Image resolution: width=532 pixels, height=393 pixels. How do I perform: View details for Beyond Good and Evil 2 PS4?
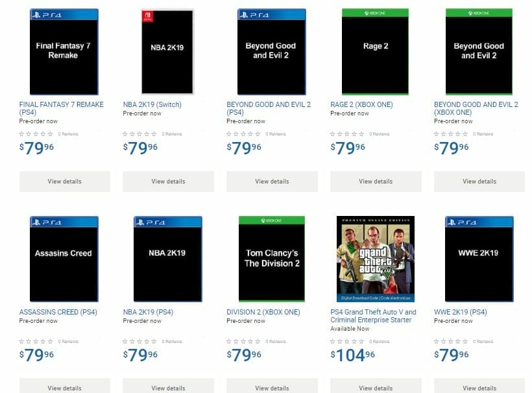pos(272,182)
